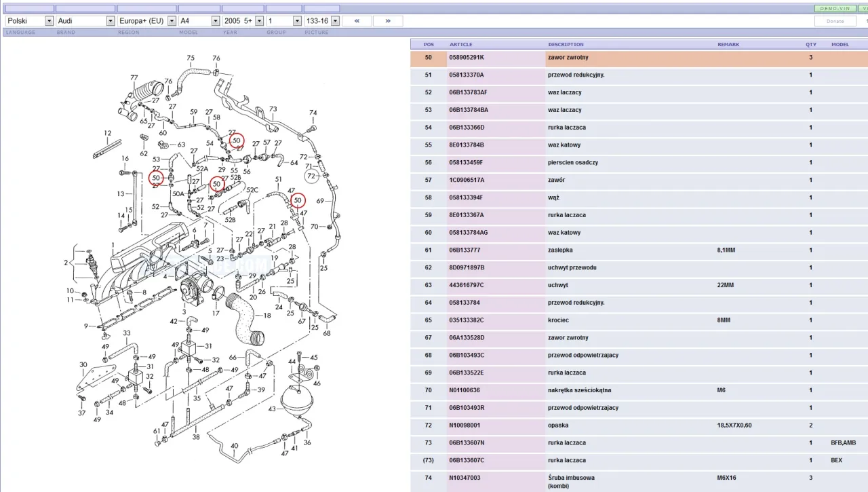Expand the Picture dropdown showing 133-16
Image resolution: width=868 pixels, height=492 pixels.
click(x=321, y=21)
